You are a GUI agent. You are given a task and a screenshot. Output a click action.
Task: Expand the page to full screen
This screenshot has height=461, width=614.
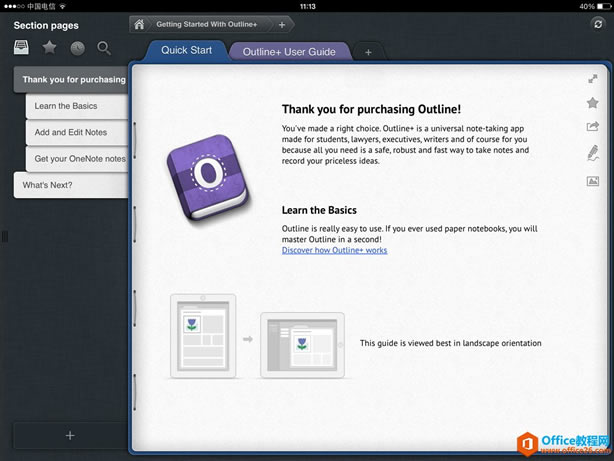[592, 78]
